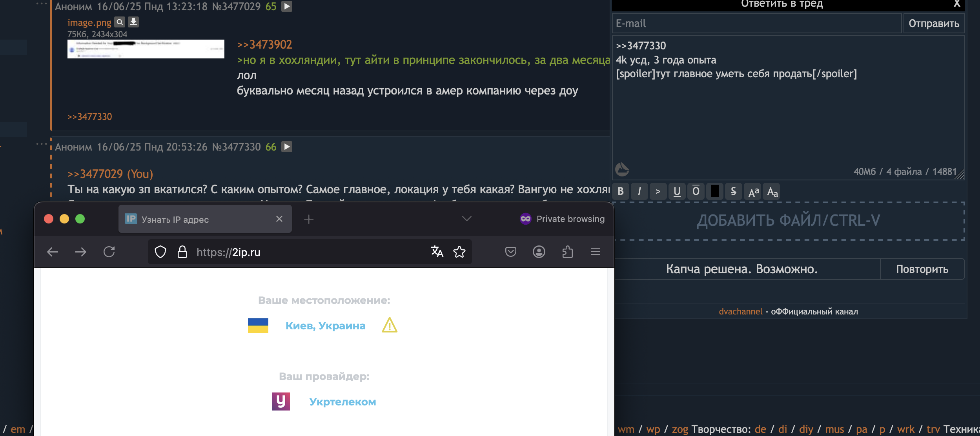Viewport: 980px width, 436px height.
Task: Open Firefox extensions puzzle icon
Action: tap(567, 252)
